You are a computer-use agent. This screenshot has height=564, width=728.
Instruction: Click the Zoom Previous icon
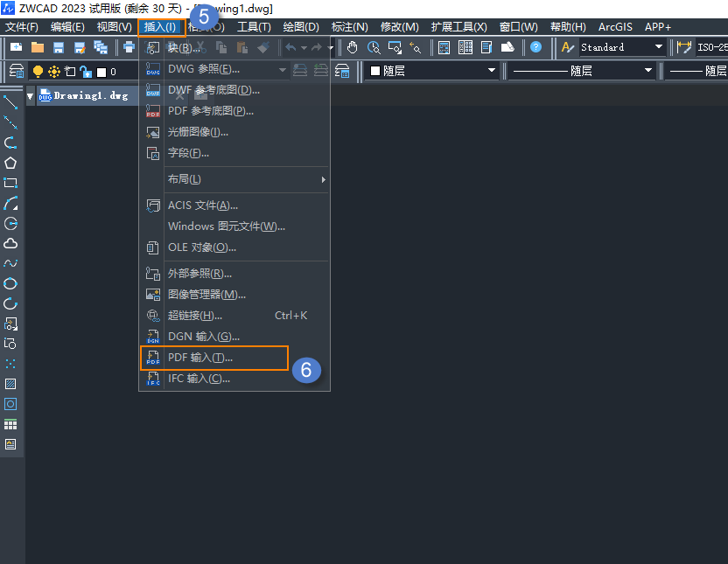pos(416,47)
